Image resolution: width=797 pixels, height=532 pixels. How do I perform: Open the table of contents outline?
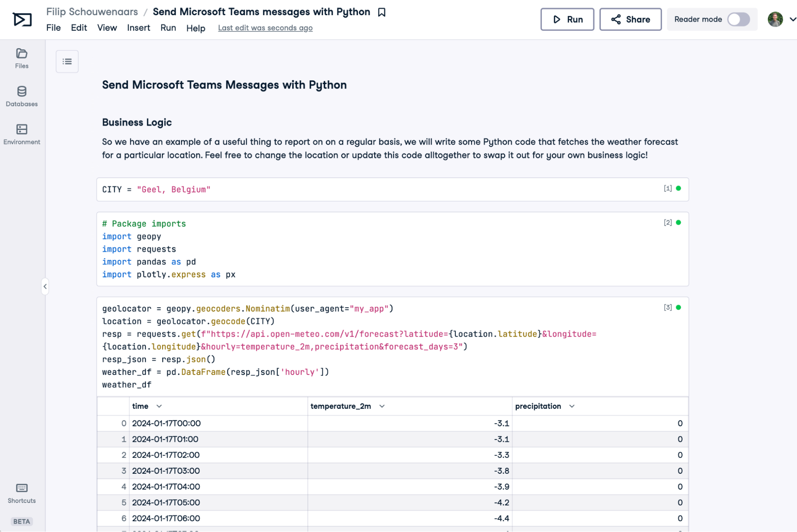point(67,61)
